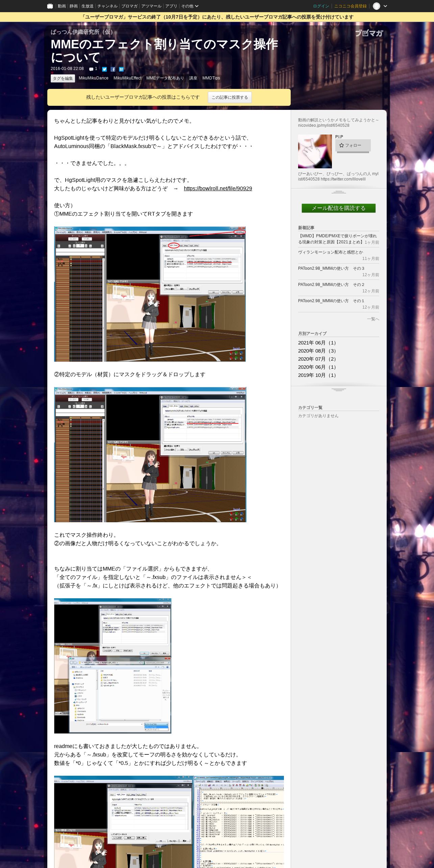
Task: Click the ぱっつん伊織研究所（仮） blog title
Action: (x=83, y=32)
